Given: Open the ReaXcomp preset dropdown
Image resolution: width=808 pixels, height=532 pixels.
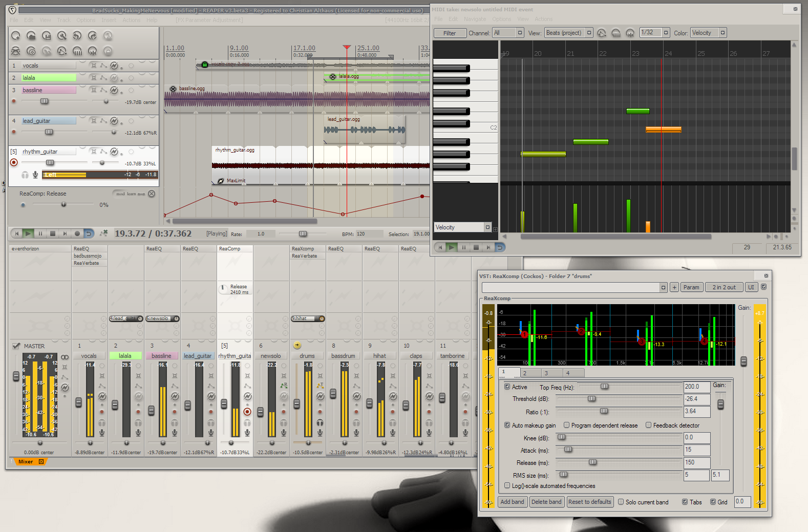Looking at the screenshot, I should point(575,287).
